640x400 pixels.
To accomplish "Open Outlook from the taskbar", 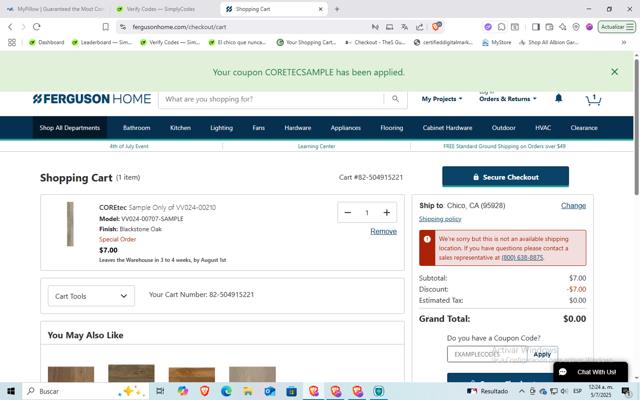I will point(269,391).
